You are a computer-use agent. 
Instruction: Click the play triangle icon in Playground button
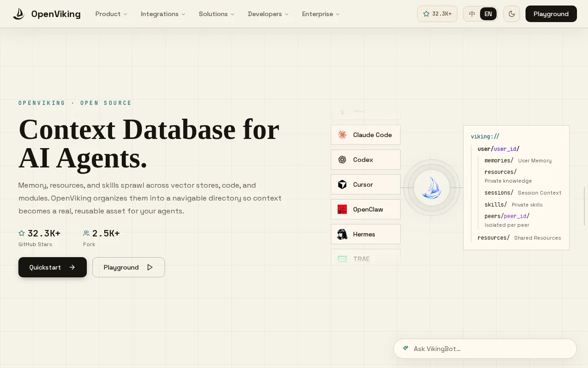click(150, 267)
